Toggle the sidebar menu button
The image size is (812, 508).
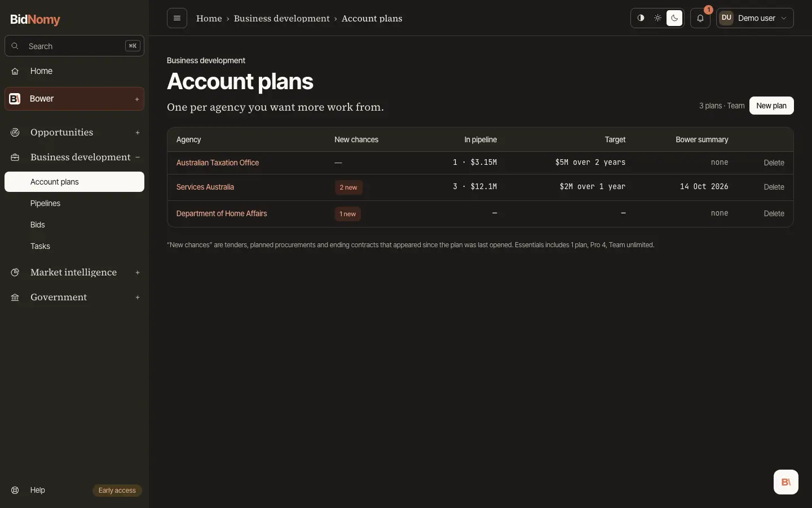tap(177, 18)
